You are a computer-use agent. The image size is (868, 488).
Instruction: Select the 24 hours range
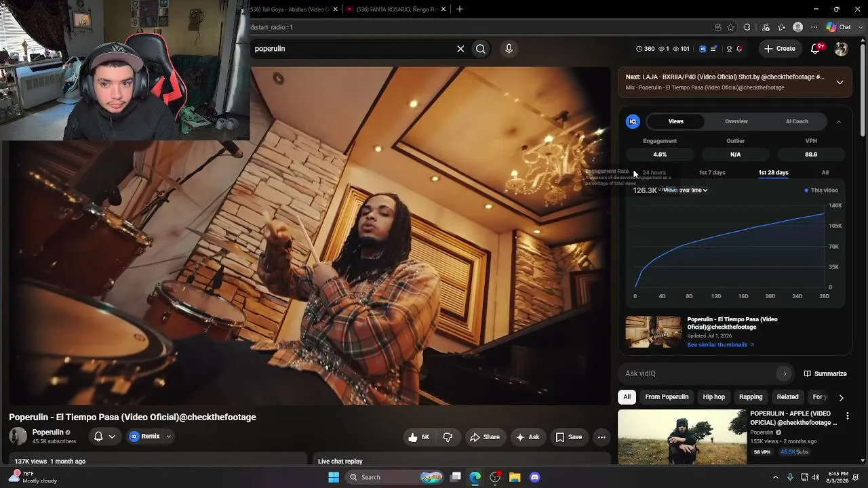coord(654,173)
